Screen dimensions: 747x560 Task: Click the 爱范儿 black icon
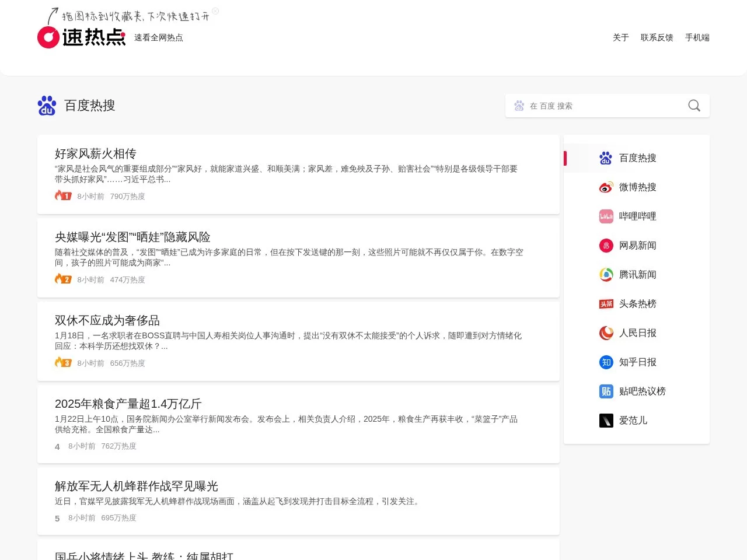606,421
